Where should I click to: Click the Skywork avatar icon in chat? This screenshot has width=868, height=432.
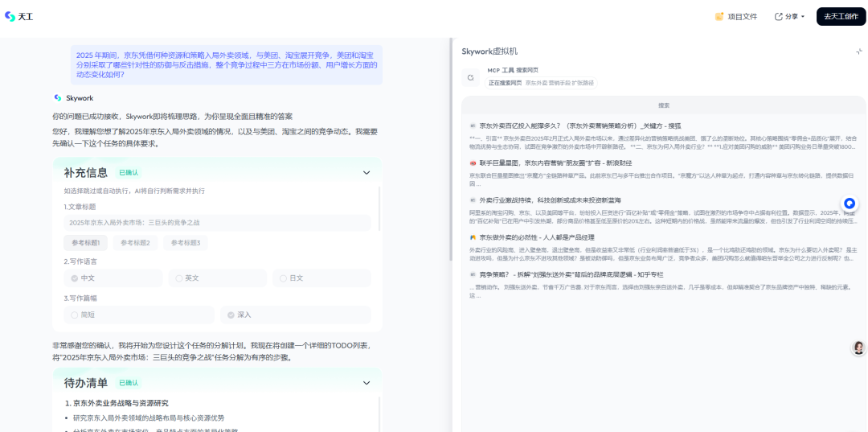tap(58, 98)
